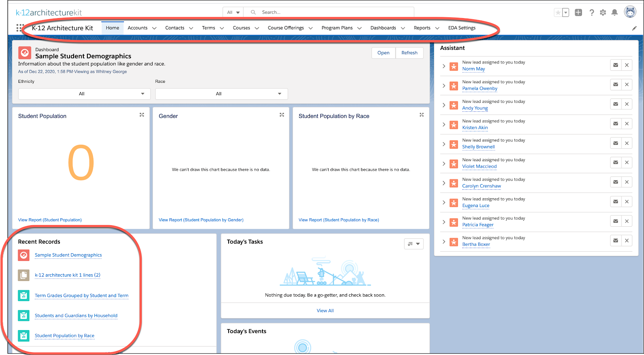Click the Refresh dashboard button
This screenshot has height=355, width=644.
pos(409,53)
